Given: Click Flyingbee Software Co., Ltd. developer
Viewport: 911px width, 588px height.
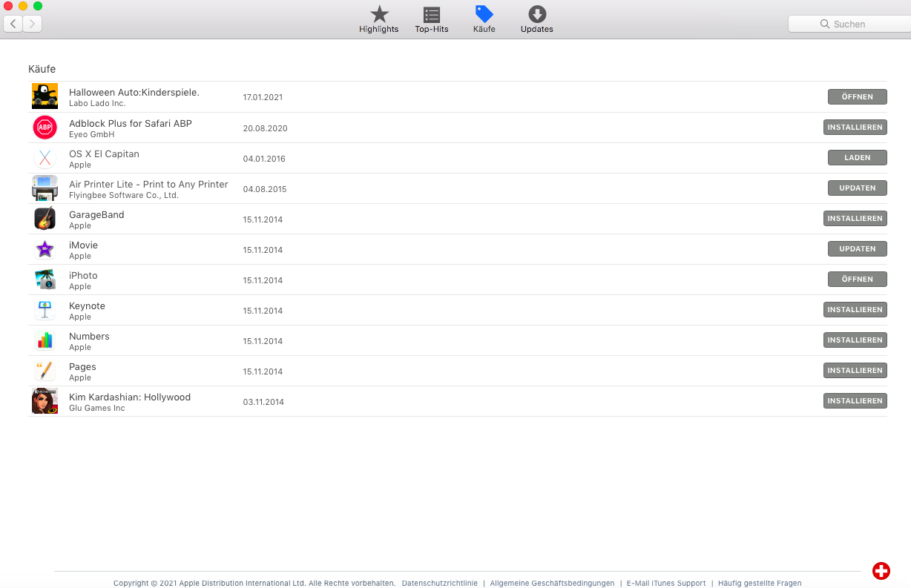Looking at the screenshot, I should (124, 195).
